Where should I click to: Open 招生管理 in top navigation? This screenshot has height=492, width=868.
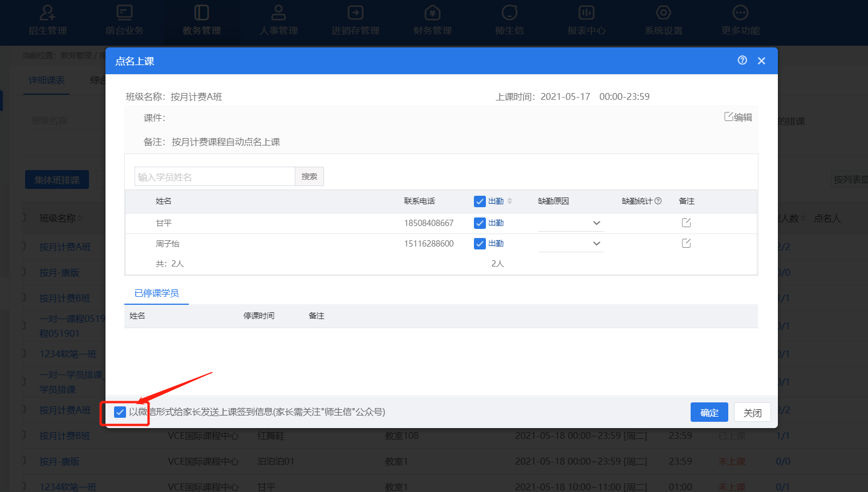48,21
